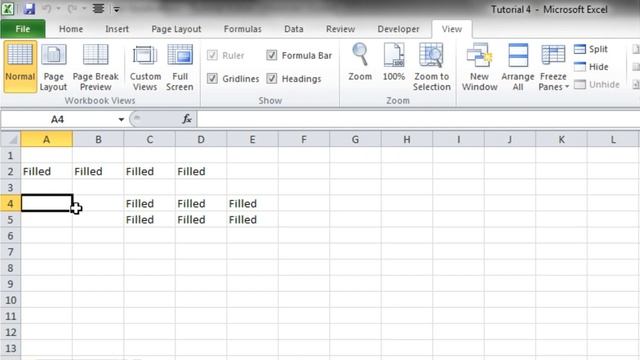Click the Excel application icon
This screenshot has height=360, width=640.
8,9
